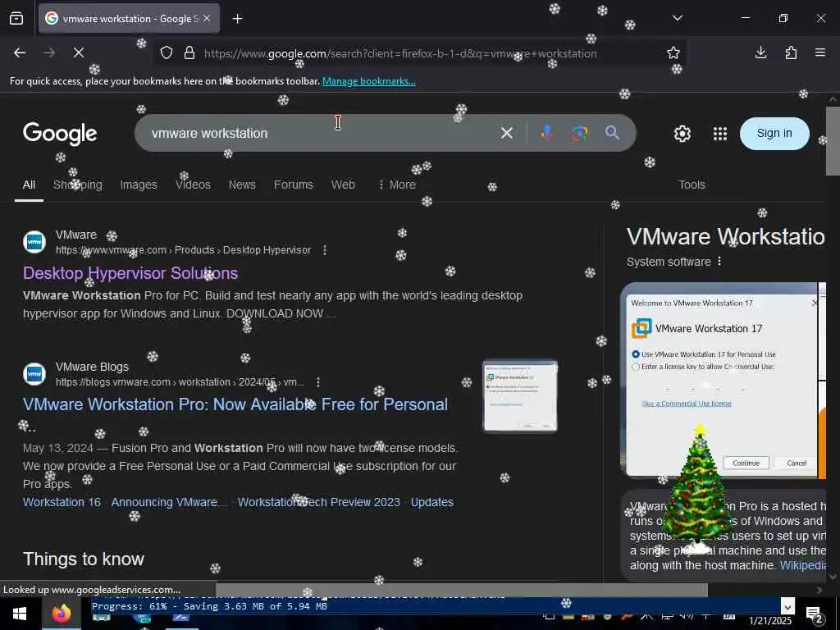
Task: Open the VMware Blogs result thumbnail
Action: click(519, 396)
